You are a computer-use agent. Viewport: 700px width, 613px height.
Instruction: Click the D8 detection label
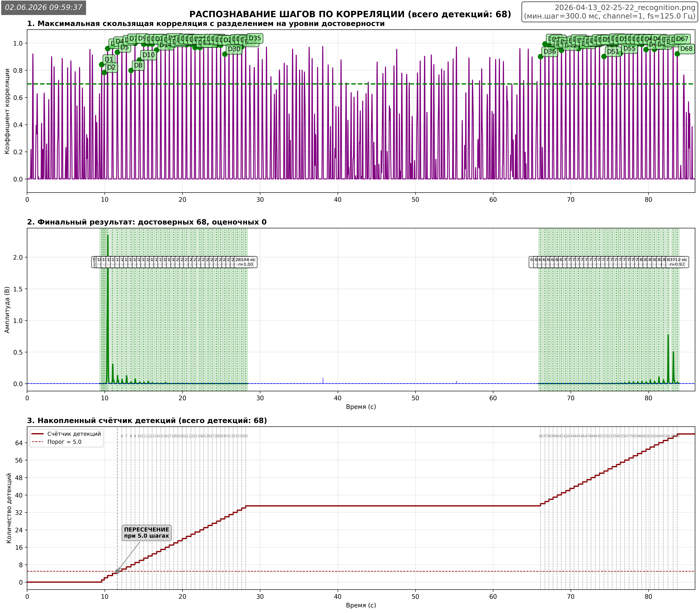pos(138,65)
